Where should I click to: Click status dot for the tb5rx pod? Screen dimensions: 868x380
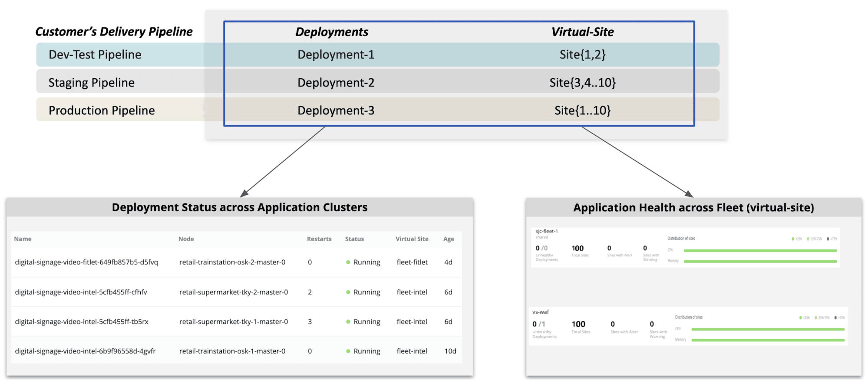[348, 322]
